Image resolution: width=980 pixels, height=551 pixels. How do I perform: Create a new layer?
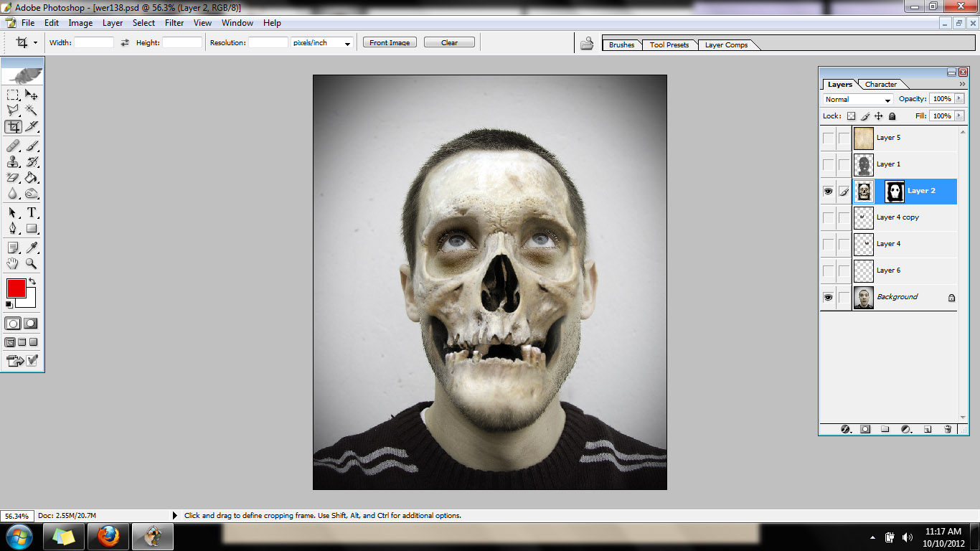pos(927,429)
